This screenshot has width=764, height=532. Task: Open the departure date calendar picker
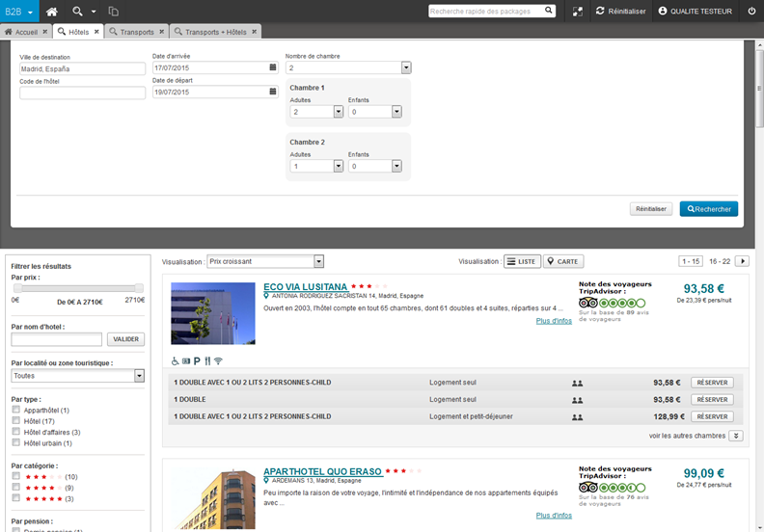click(273, 93)
